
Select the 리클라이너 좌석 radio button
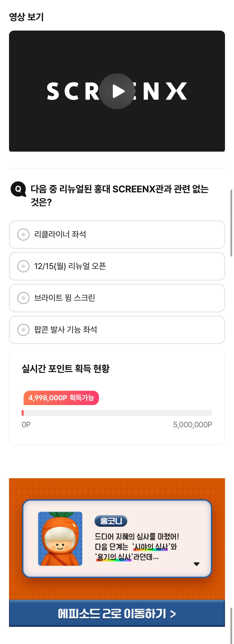tap(23, 235)
